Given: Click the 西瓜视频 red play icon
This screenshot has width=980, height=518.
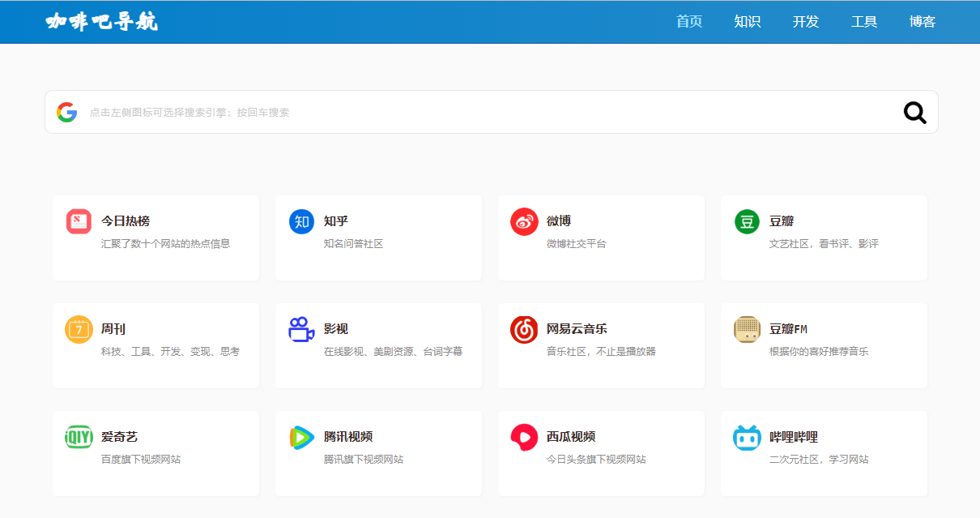Looking at the screenshot, I should pos(524,437).
